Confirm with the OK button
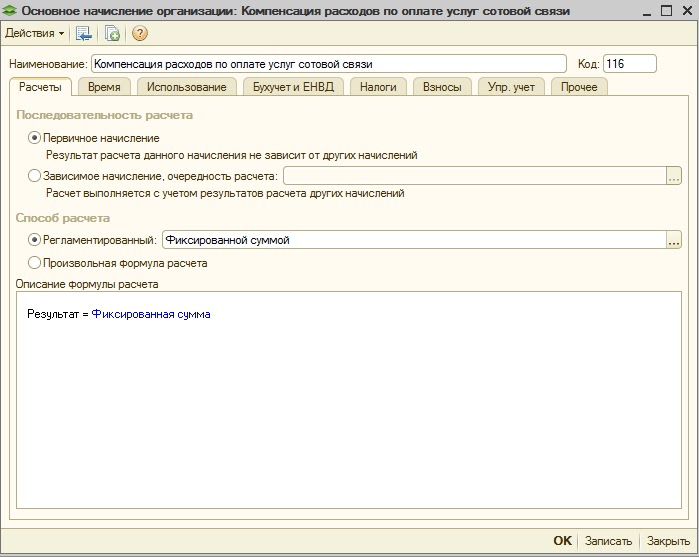 (x=562, y=541)
